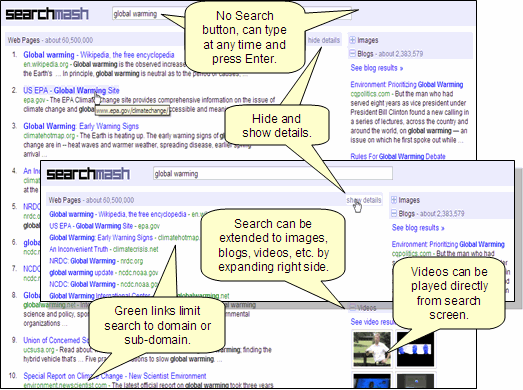Click 'hide details' in back window

pos(324,40)
